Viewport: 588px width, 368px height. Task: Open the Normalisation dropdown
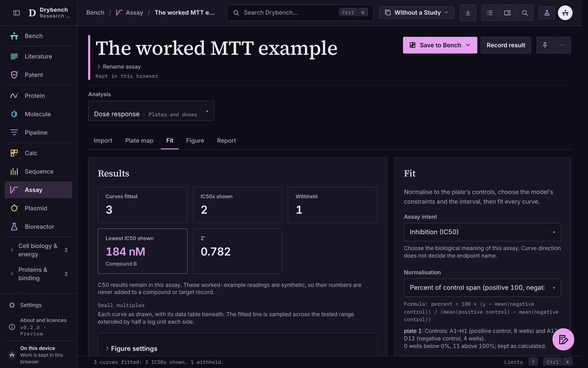(x=482, y=288)
